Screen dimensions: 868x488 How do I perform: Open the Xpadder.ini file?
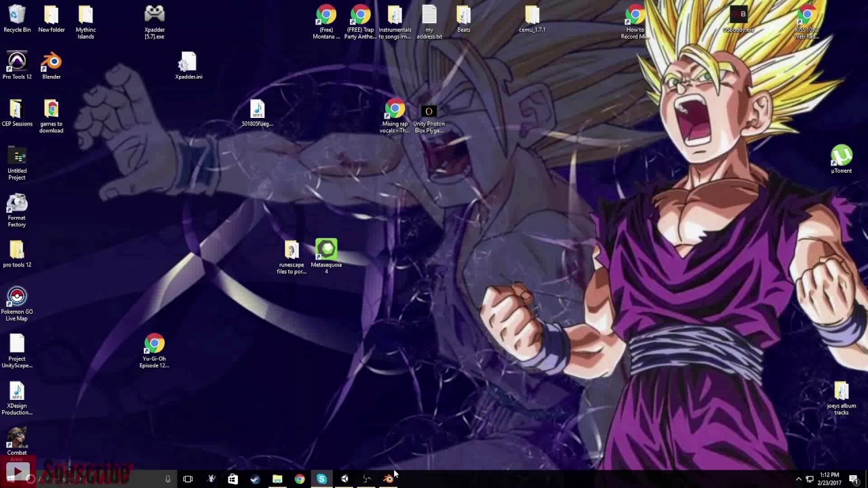click(x=188, y=66)
